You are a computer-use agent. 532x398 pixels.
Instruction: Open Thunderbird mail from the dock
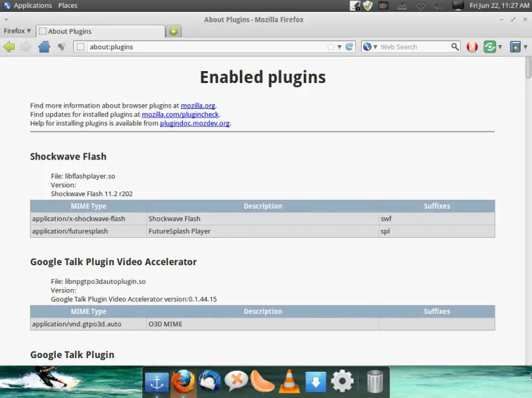[209, 381]
